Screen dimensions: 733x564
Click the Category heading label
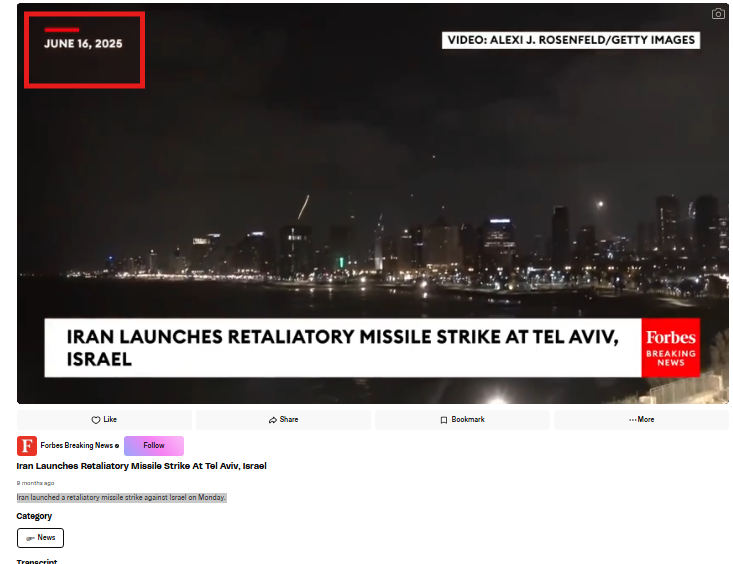point(34,516)
